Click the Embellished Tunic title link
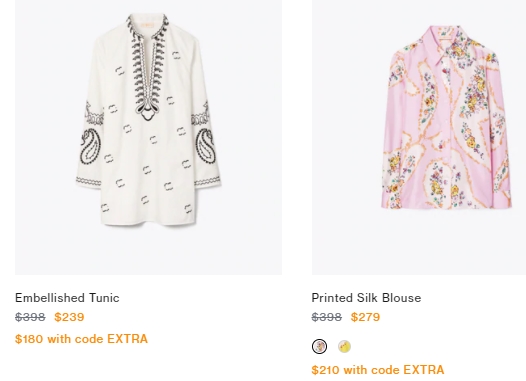Screen dimensions: 526x381 pyautogui.click(x=67, y=298)
